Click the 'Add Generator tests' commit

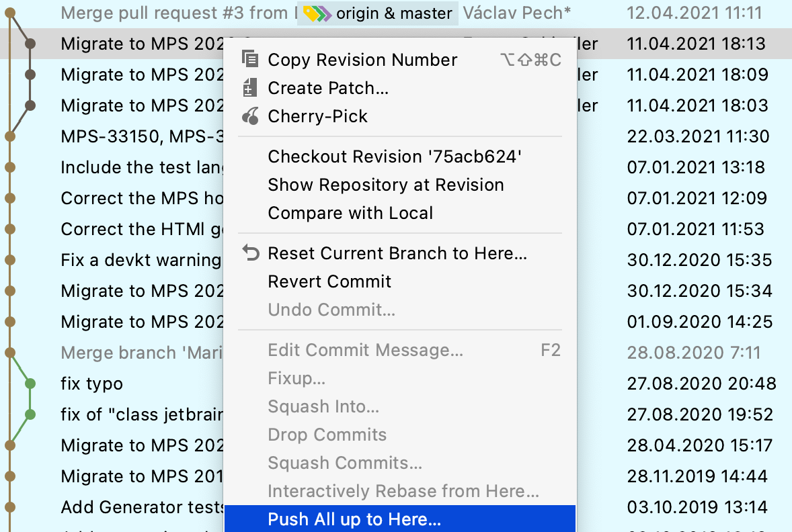[x=143, y=506]
